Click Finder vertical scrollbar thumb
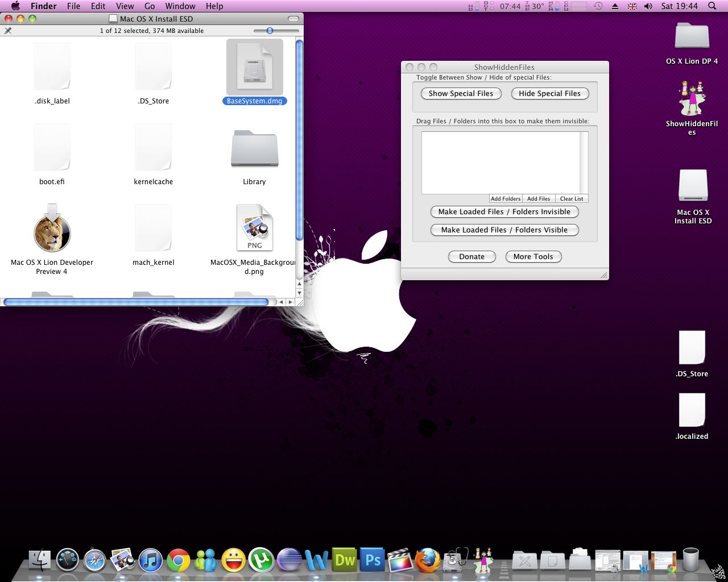728x582 pixels. [299, 140]
